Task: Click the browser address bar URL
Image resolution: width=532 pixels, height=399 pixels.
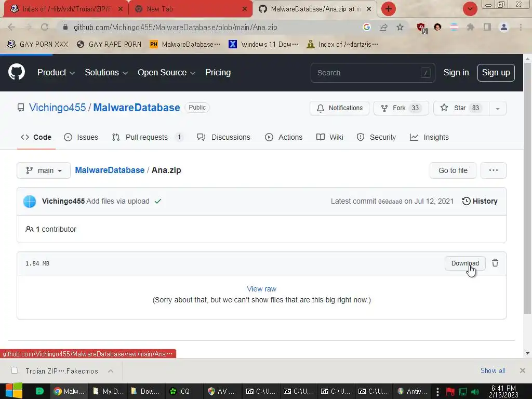Action: (176, 27)
